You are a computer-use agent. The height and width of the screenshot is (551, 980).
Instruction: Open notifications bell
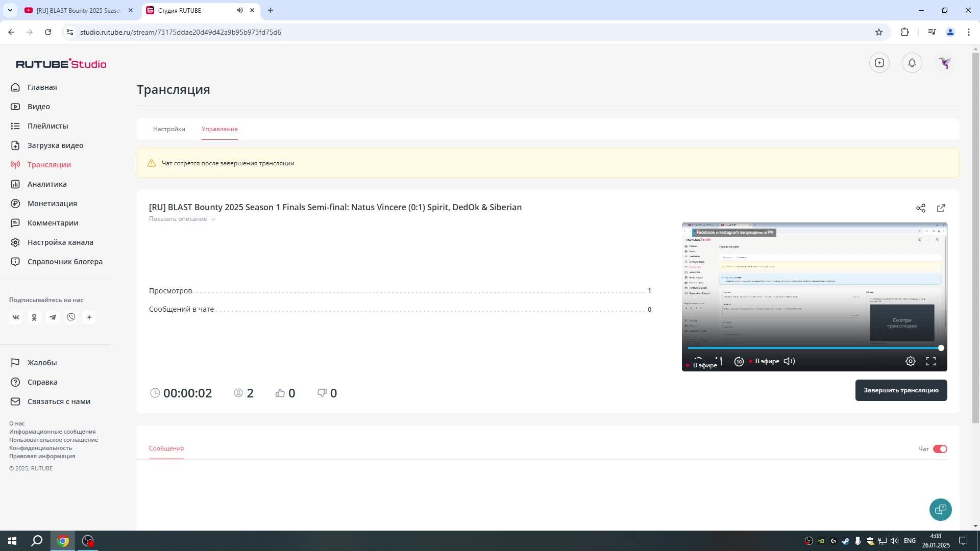912,63
